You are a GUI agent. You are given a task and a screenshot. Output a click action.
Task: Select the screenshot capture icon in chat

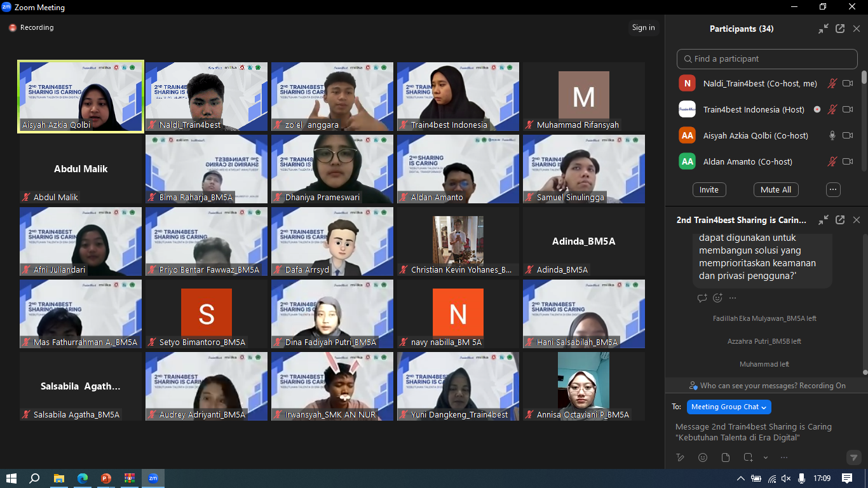747,457
